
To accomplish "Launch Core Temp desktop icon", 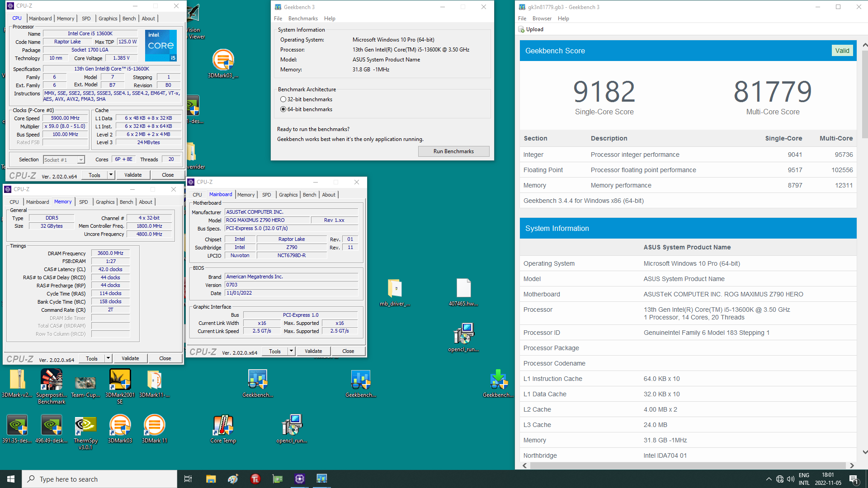I will pyautogui.click(x=223, y=429).
